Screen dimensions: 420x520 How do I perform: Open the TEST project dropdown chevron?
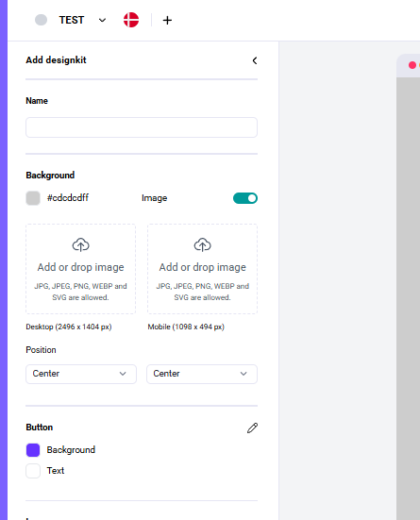[x=102, y=20]
